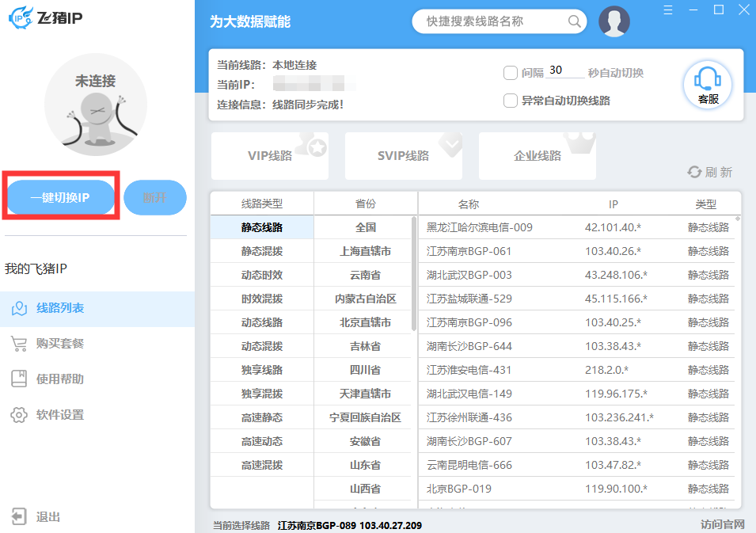756x533 pixels.
Task: Click the 刷新 refresh icon
Action: pyautogui.click(x=694, y=172)
